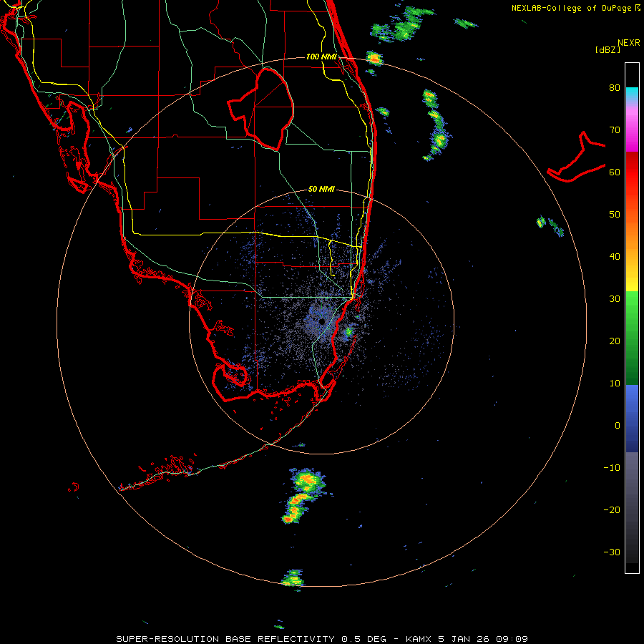Select the -10 value on dBZ scale
The width and height of the screenshot is (644, 644).
click(612, 468)
